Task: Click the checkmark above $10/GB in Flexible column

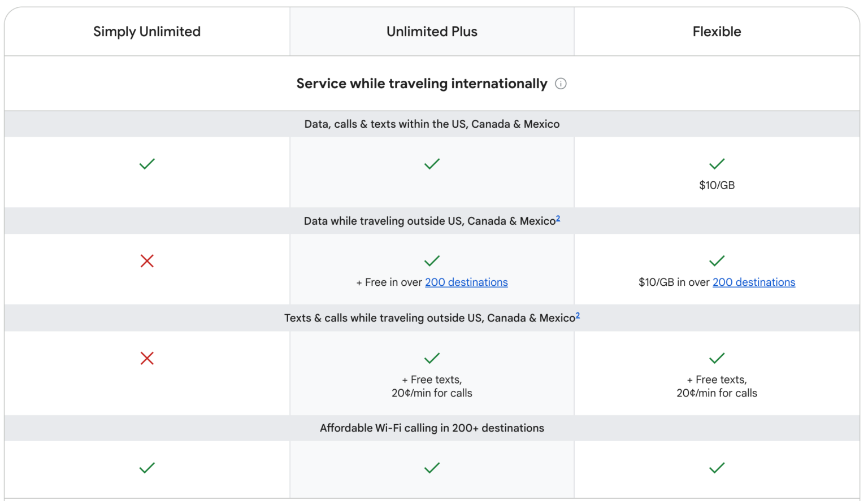Action: coord(716,163)
